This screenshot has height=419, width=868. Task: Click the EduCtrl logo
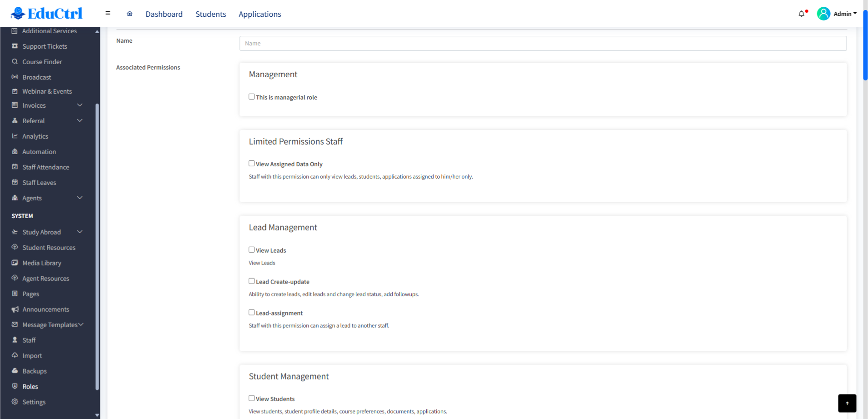coord(47,14)
